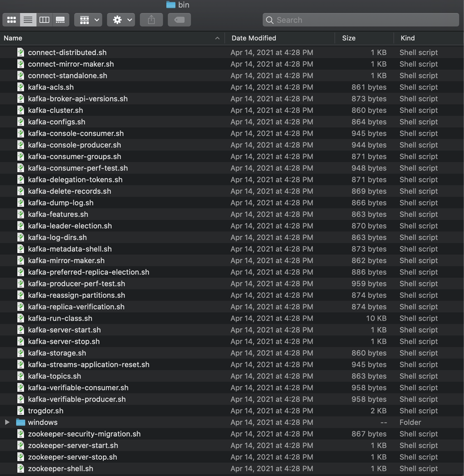The width and height of the screenshot is (464, 476).
Task: Select the kafka-consumer-perf-test.sh file icon
Action: click(21, 168)
